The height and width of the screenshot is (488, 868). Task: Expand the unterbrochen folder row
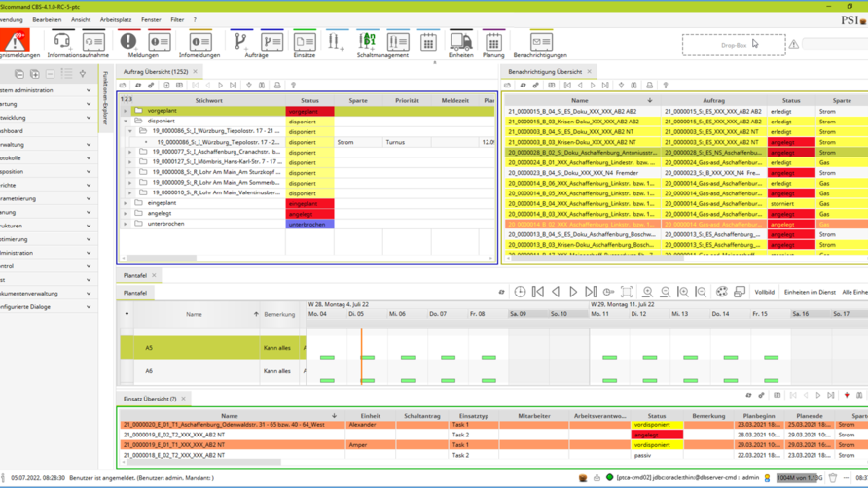point(125,225)
